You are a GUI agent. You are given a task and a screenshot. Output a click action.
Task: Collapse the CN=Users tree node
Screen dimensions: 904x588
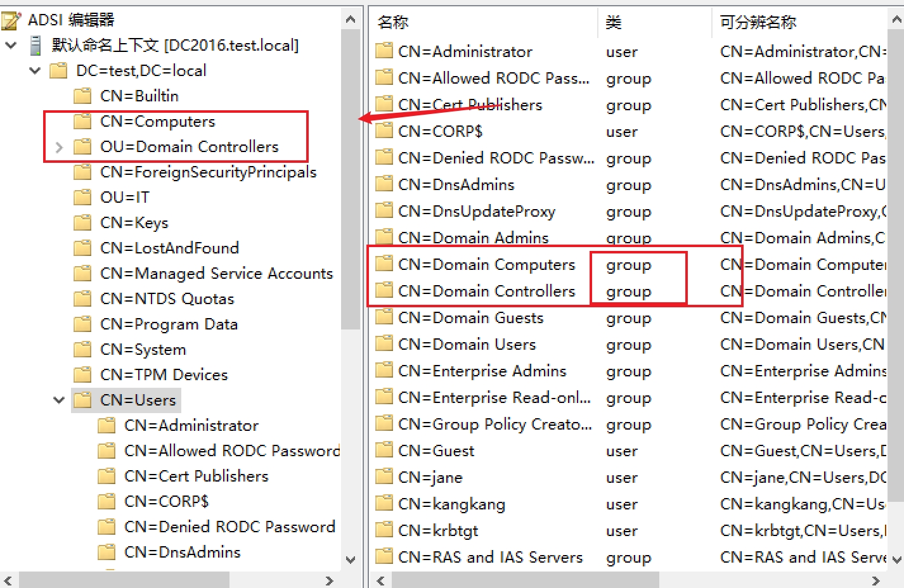59,400
